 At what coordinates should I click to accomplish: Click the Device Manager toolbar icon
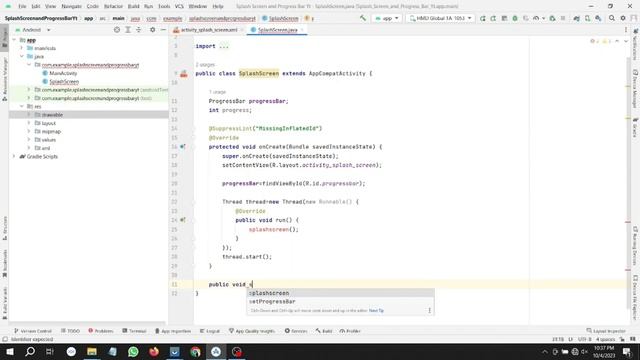point(587,18)
